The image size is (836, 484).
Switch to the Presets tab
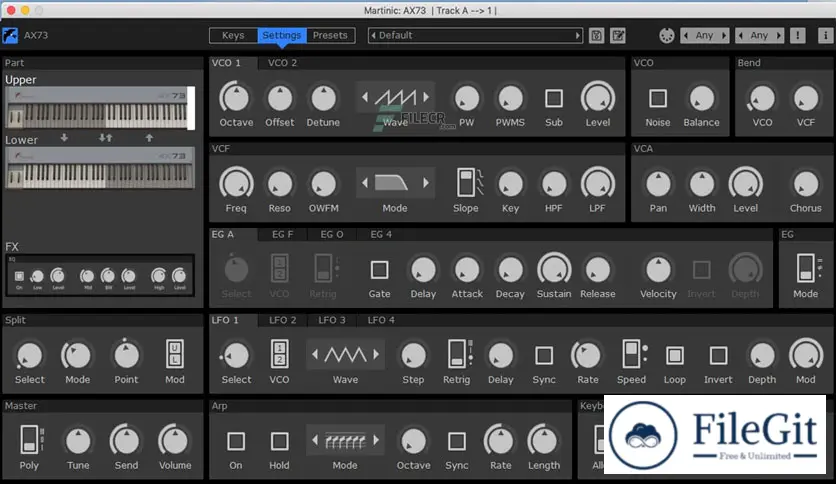pos(330,36)
